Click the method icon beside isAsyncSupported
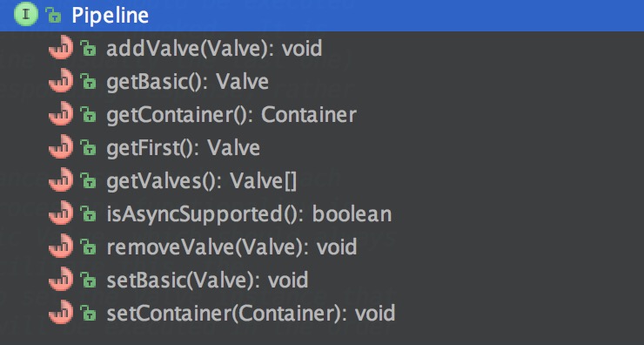644x345 pixels. click(61, 213)
